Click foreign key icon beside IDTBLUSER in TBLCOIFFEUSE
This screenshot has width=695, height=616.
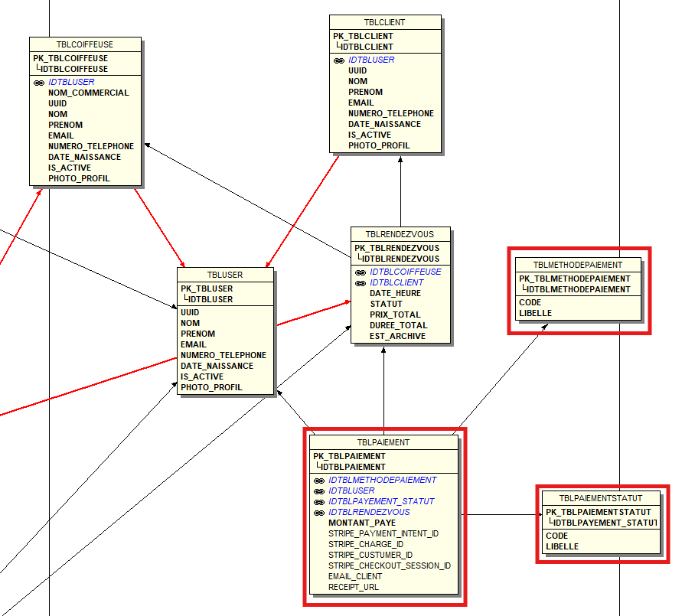[38, 83]
